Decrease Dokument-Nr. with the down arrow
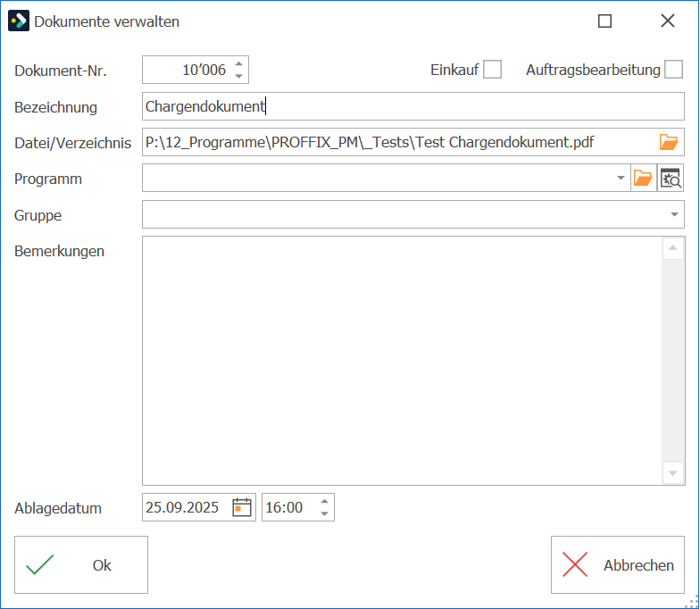The width and height of the screenshot is (700, 609). (239, 76)
